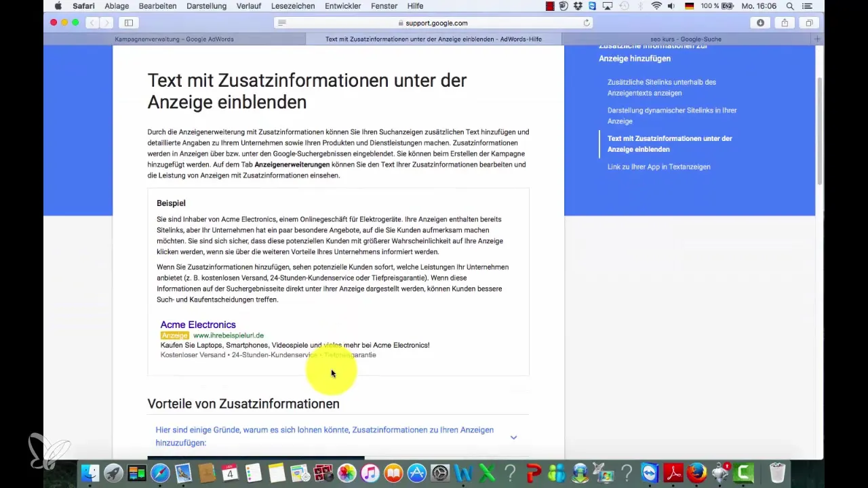Click the 'Acme Electronics' ad headline

pos(198,325)
